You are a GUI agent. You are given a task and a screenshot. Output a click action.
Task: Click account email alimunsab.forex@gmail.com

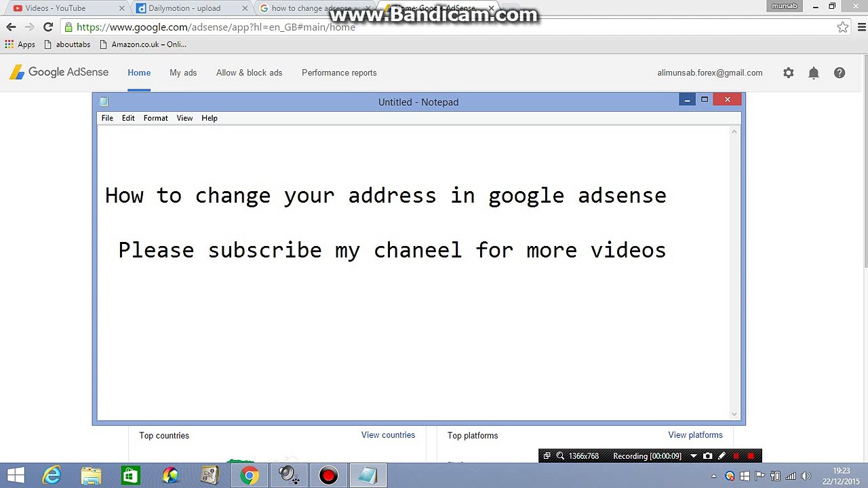click(x=709, y=73)
